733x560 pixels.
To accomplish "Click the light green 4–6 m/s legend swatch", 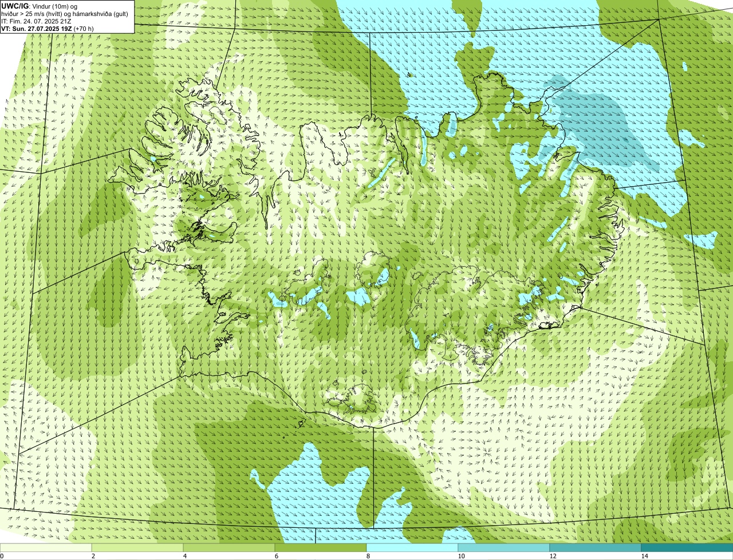I will [229, 547].
